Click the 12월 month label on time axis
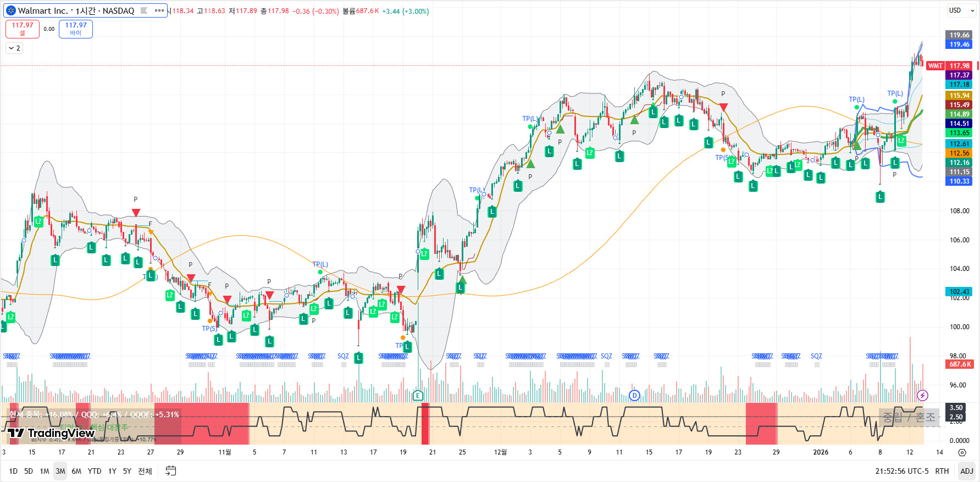Image resolution: width=980 pixels, height=482 pixels. coord(500,452)
